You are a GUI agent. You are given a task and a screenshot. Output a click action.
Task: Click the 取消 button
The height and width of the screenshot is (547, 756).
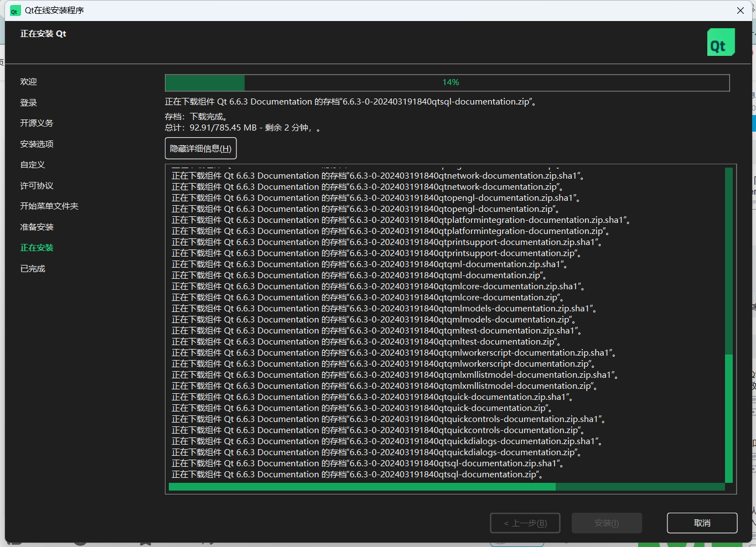(x=702, y=523)
